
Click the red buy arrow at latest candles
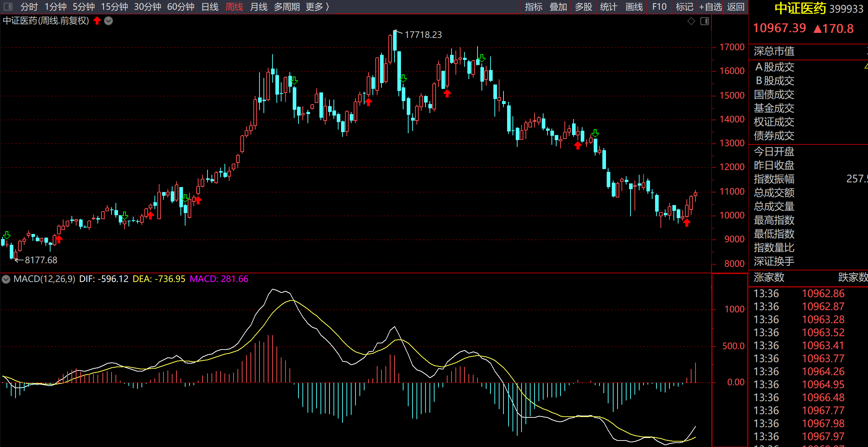click(687, 223)
